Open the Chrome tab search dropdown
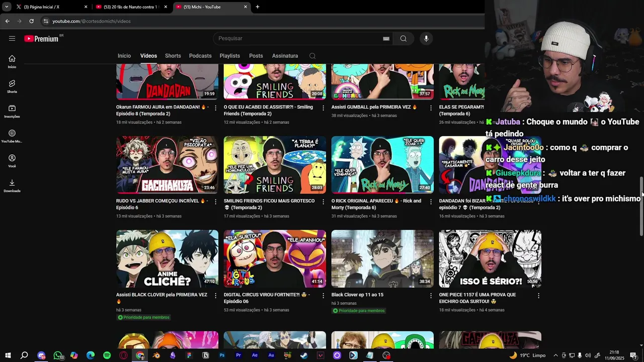 (7, 7)
